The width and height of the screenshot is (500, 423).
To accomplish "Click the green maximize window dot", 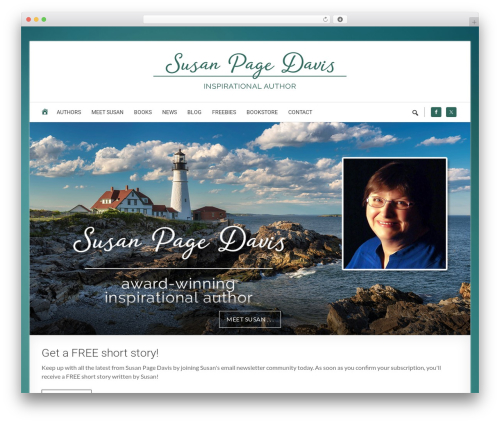I will 44,19.
